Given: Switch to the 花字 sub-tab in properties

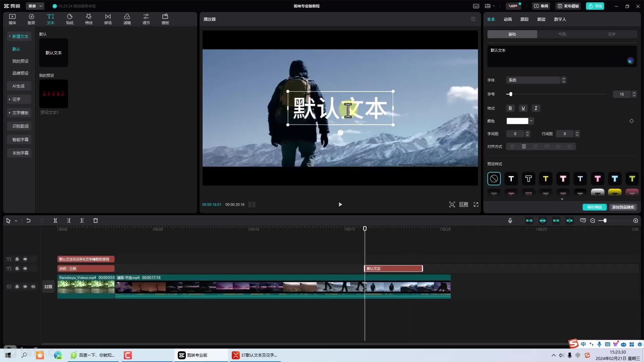Looking at the screenshot, I should 612,34.
